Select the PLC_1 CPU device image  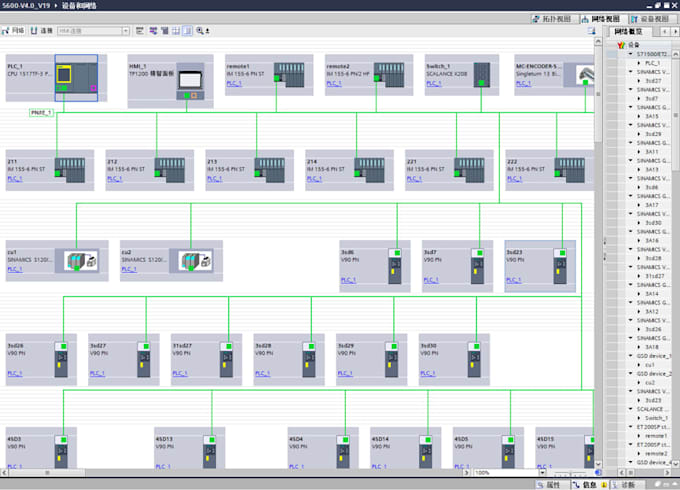pyautogui.click(x=76, y=78)
